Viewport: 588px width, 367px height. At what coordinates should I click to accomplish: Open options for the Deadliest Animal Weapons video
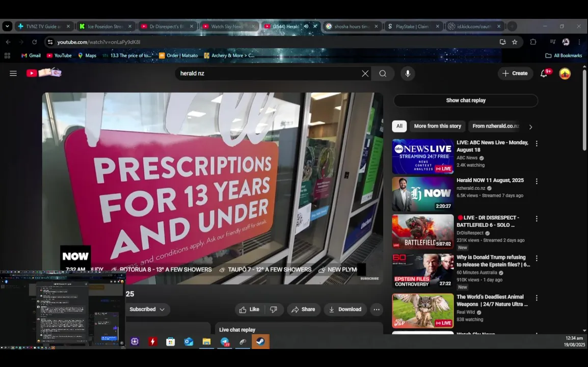pyautogui.click(x=537, y=298)
